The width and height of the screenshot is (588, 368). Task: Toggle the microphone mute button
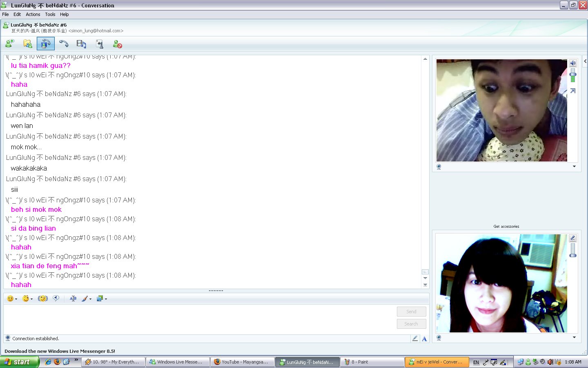coord(573,238)
